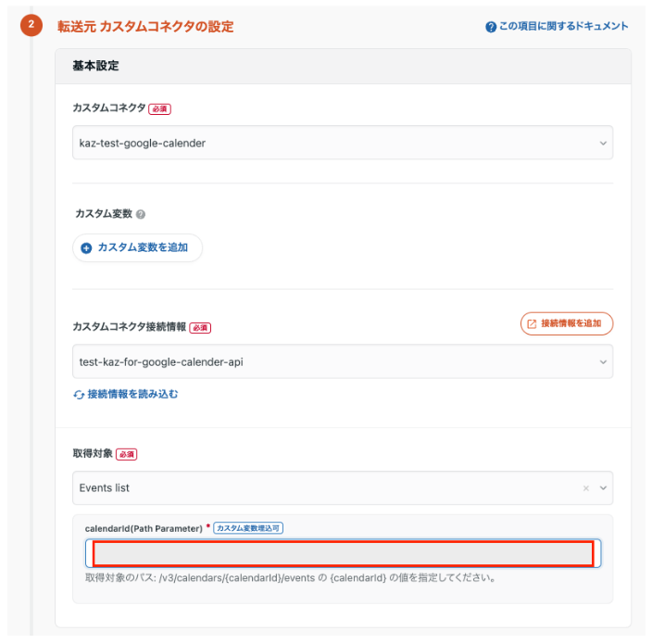This screenshot has width=652, height=644.
Task: Expand the Events list dropdown arrow
Action: click(603, 488)
